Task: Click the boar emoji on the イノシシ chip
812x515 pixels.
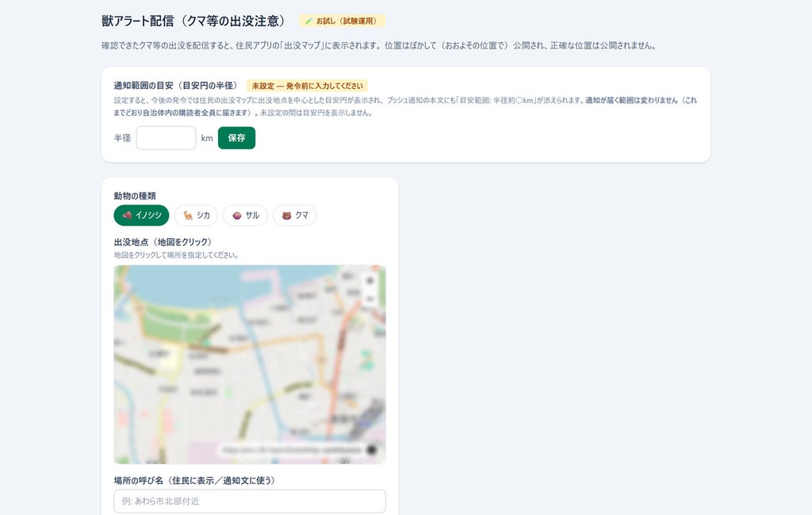Action: (x=127, y=215)
